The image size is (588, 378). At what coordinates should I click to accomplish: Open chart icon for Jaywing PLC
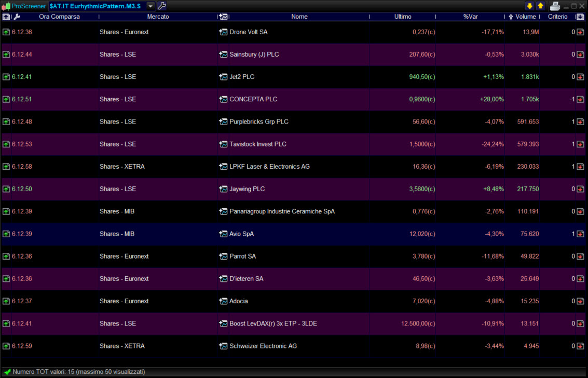pyautogui.click(x=223, y=189)
